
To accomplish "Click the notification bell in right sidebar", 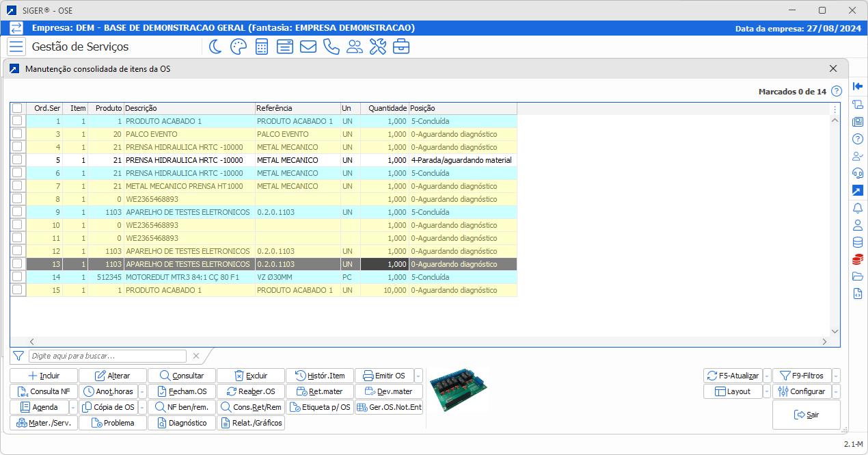I will point(858,208).
